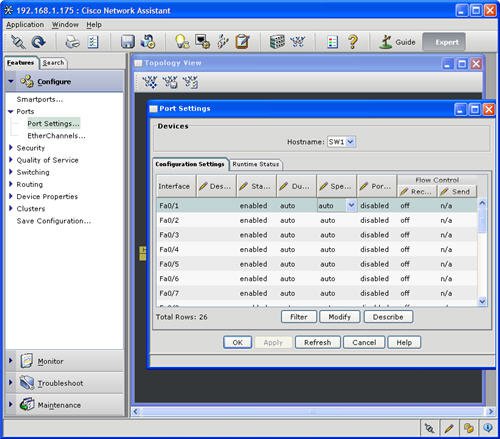Viewport: 500px width, 439px height.
Task: Open the Help menu
Action: click(x=94, y=25)
